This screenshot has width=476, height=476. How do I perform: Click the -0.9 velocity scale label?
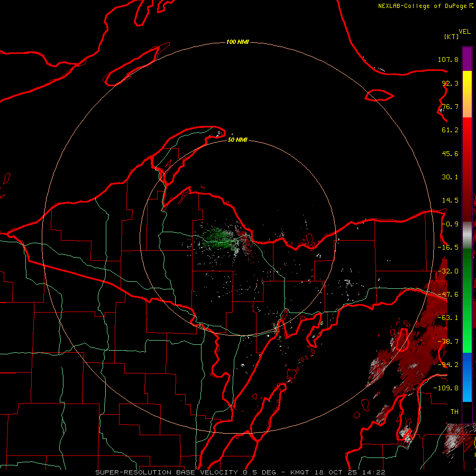450,224
